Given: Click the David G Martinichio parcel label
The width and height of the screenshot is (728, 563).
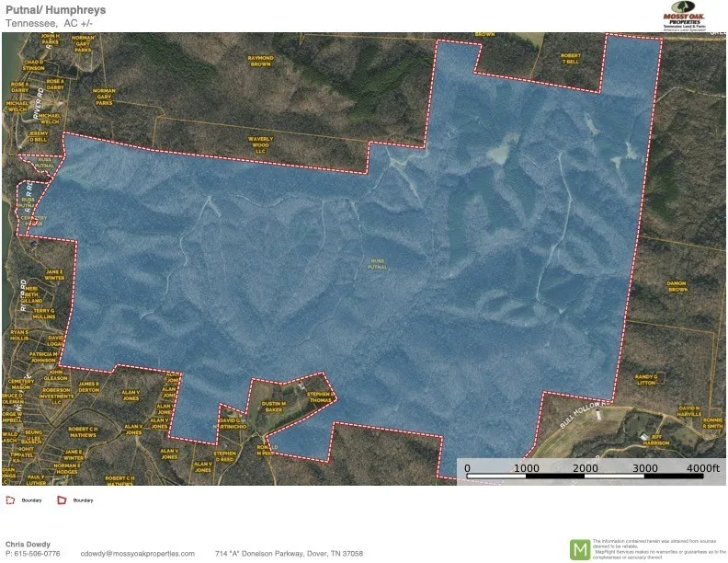Looking at the screenshot, I should (x=230, y=423).
